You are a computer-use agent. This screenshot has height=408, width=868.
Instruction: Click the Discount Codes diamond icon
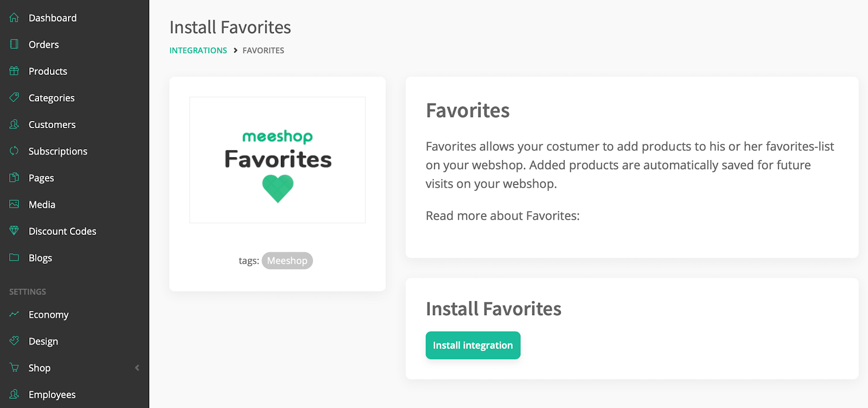14,231
